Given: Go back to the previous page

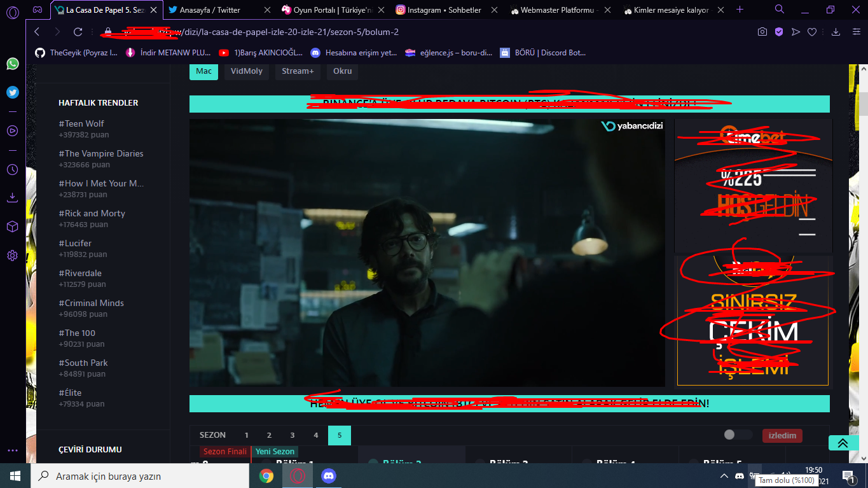Looking at the screenshot, I should pos(37,32).
